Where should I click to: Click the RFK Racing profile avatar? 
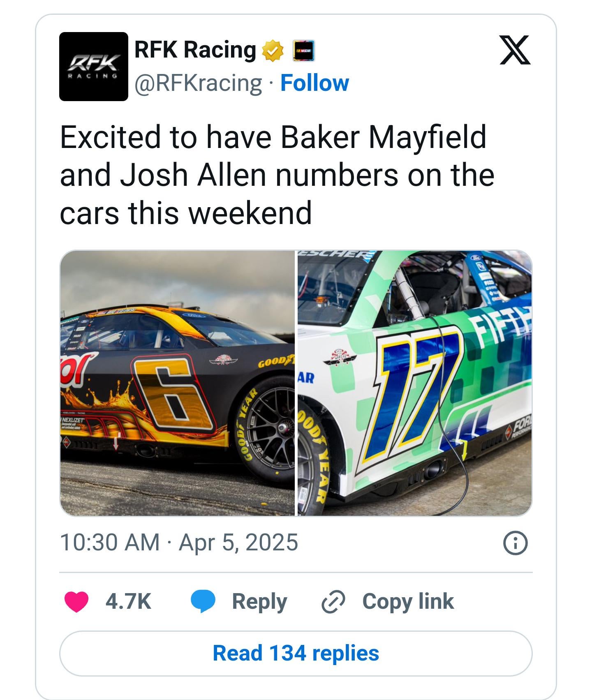point(93,67)
